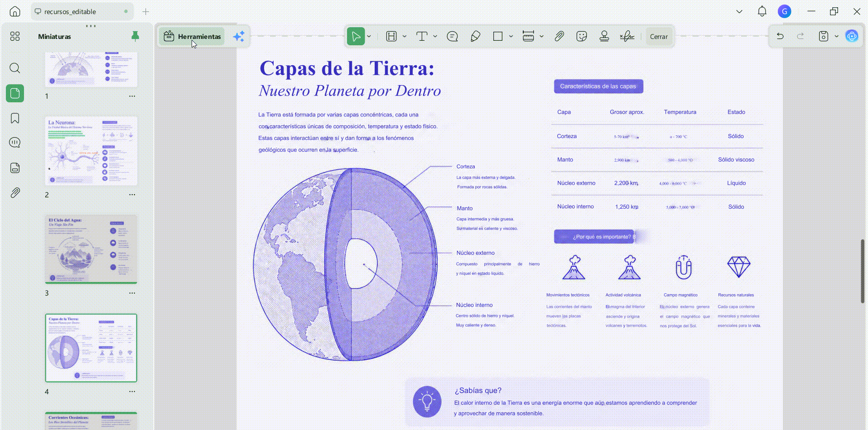
Task: Click the save document icon
Action: click(824, 36)
